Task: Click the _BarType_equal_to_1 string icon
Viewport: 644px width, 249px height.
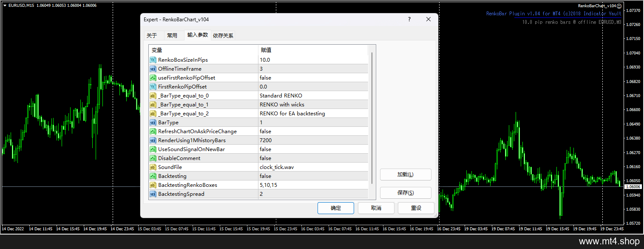Action: point(153,105)
